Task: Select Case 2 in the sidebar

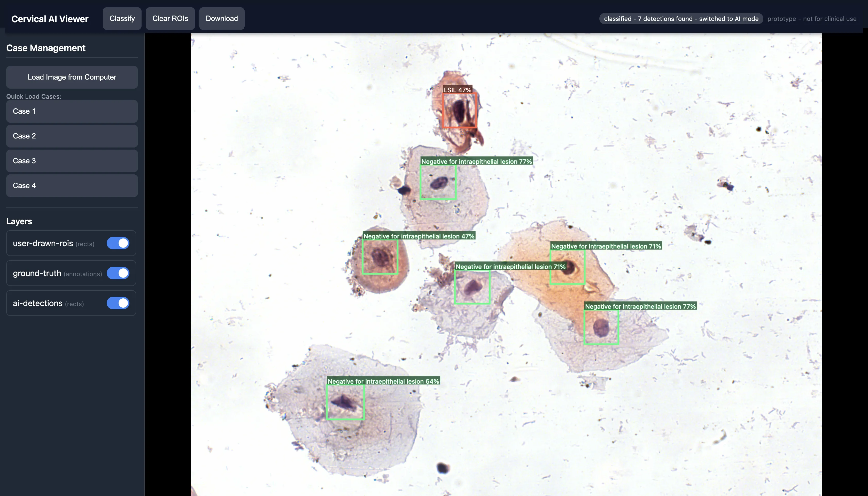Action: click(x=72, y=136)
